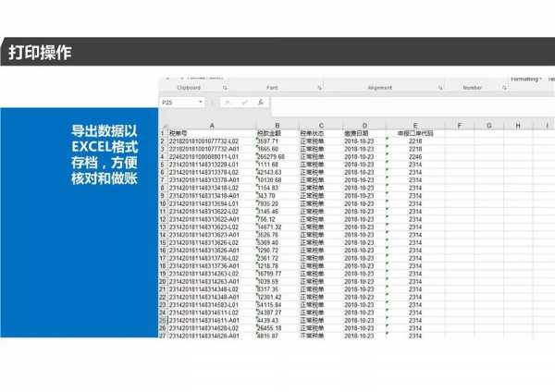Select column E header
Image resolution: width=555 pixels, height=392 pixels.
(414, 125)
